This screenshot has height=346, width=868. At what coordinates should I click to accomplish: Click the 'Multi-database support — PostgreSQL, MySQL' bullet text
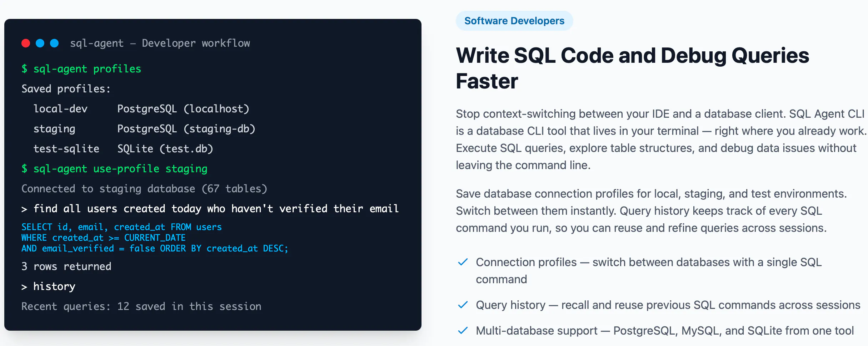665,331
